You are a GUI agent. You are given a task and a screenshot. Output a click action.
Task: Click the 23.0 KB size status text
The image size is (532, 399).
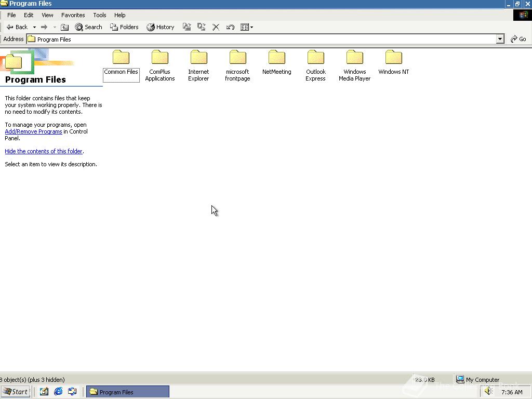click(x=425, y=380)
